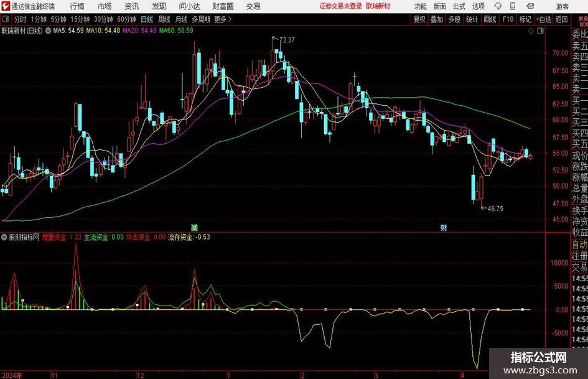Open F10 company info
This screenshot has width=588, height=379.
click(x=508, y=19)
